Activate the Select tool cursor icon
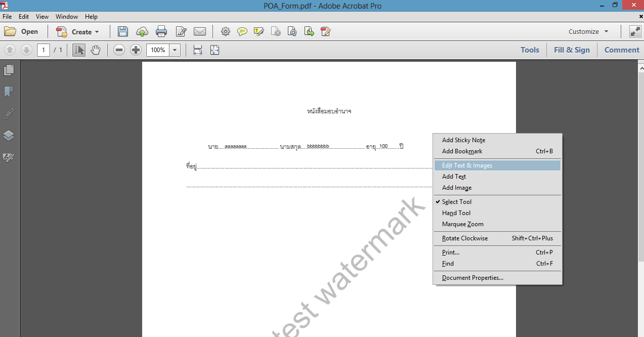The width and height of the screenshot is (644, 337). click(x=79, y=50)
